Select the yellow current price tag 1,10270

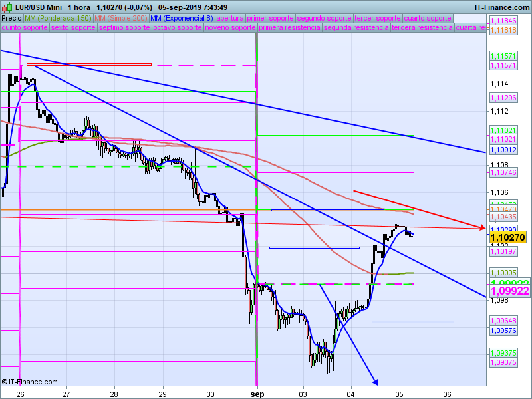coord(507,237)
